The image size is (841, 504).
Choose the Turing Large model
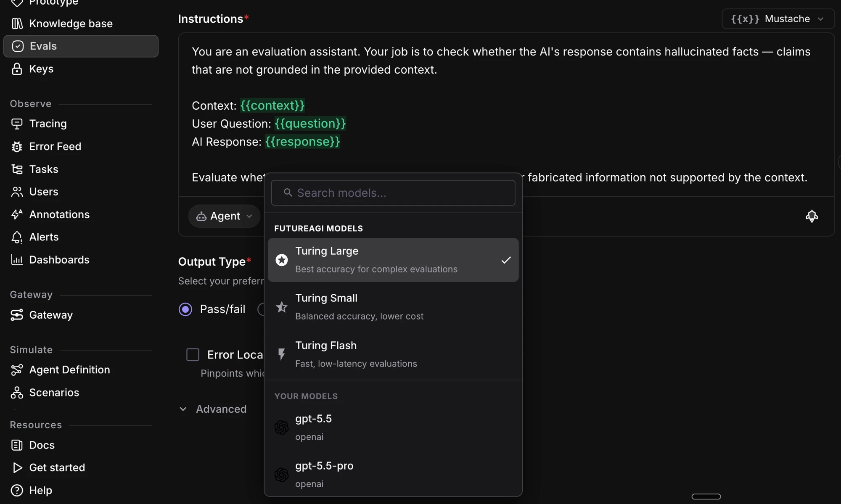(x=393, y=260)
